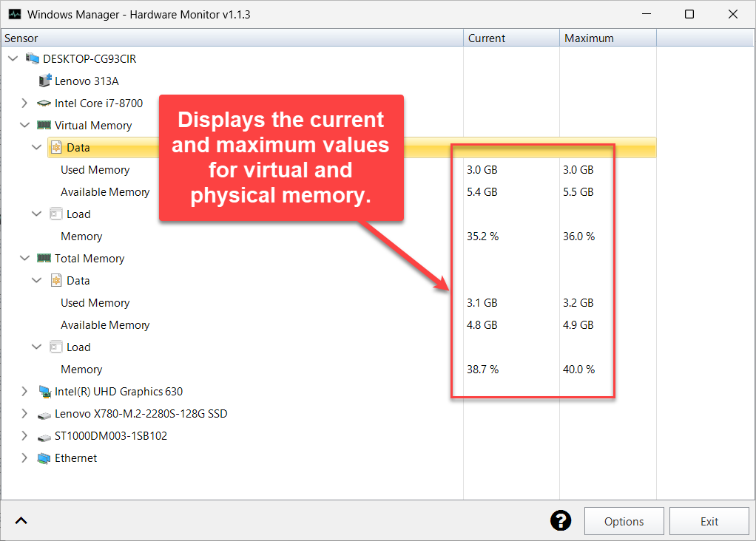Click the Virtual Memory RAM icon
The image size is (756, 541).
tap(44, 125)
